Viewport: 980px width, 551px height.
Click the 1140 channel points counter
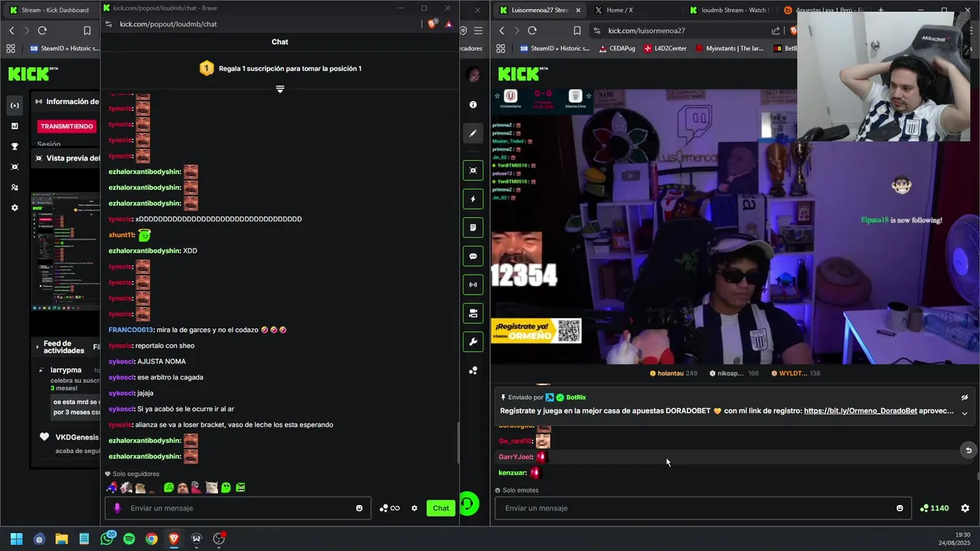tap(934, 508)
